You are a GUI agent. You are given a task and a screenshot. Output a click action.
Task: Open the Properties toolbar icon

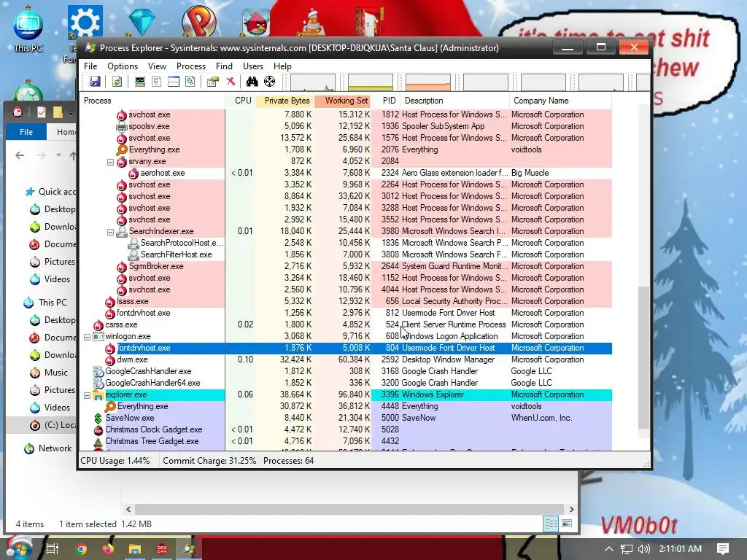click(212, 82)
